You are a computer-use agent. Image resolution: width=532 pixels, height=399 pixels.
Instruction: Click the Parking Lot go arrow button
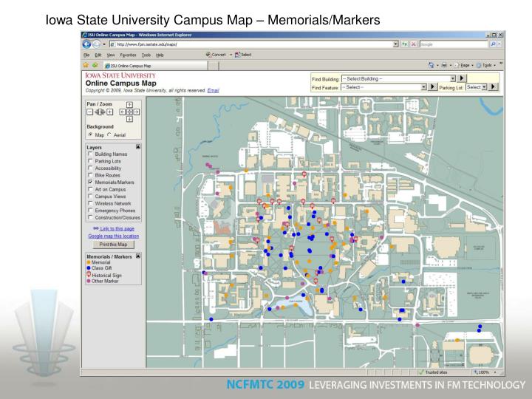(494, 87)
